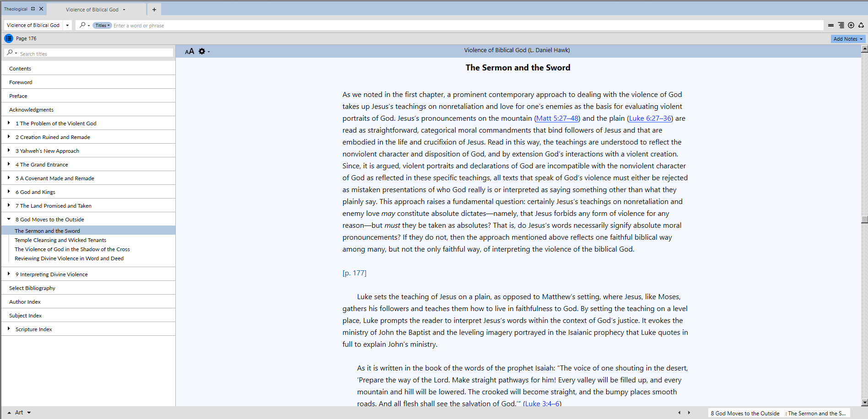Viewport: 868px width, 419px height.
Task: Open the Titles search scope dropdown
Action: [103, 26]
